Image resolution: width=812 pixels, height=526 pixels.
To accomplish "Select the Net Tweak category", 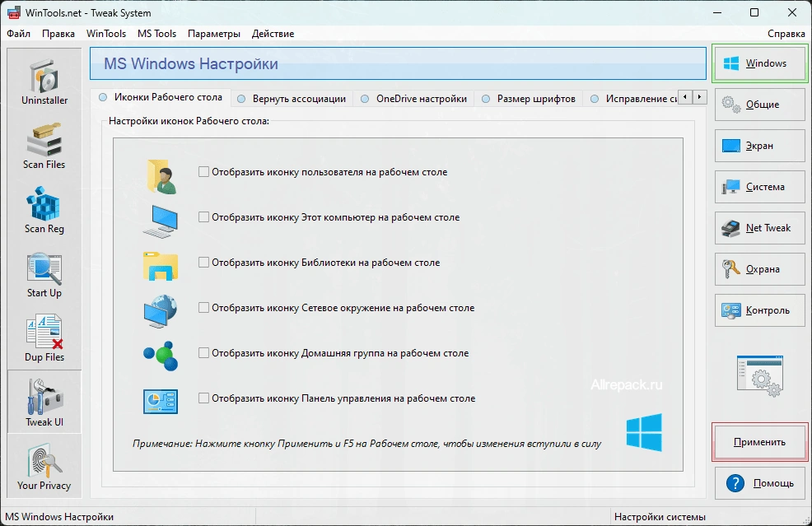I will pos(759,228).
